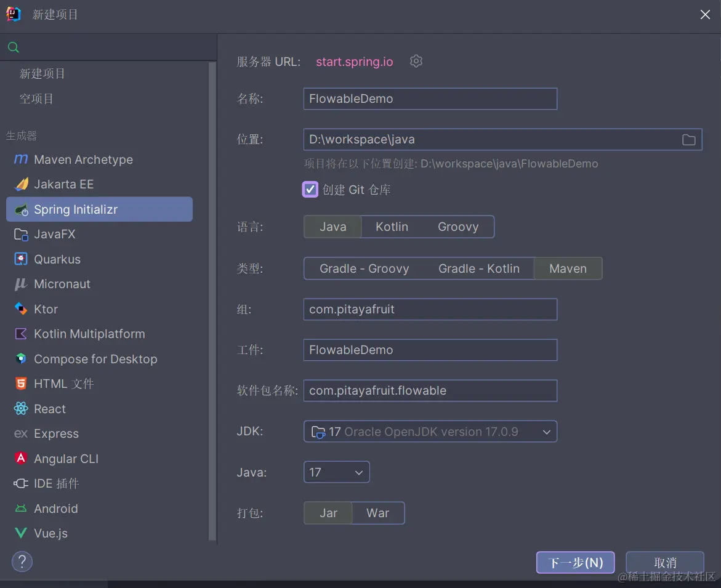Select the Maven Archetype generator label
This screenshot has height=588, width=721.
coord(83,159)
